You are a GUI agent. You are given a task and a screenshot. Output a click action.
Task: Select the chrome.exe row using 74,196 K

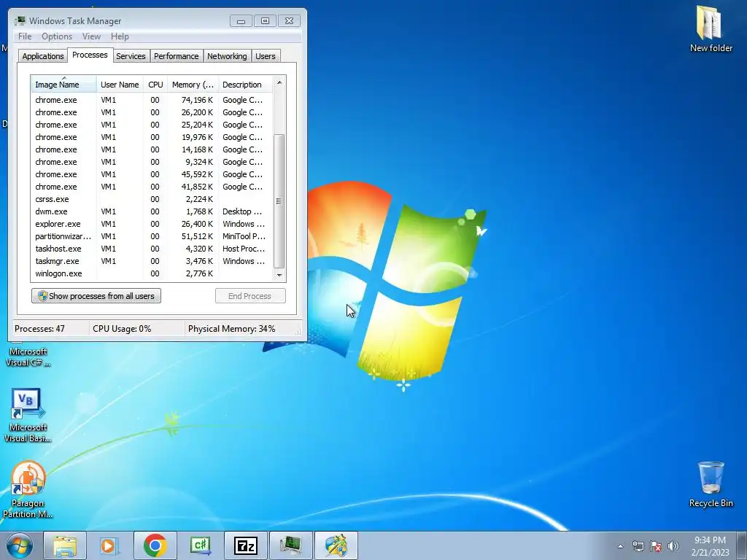click(152, 100)
